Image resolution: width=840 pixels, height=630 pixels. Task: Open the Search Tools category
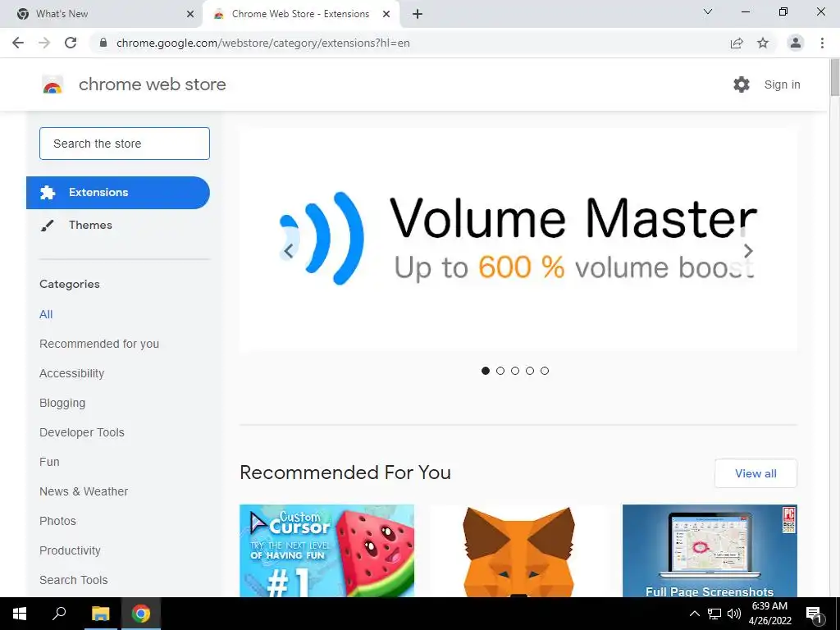[x=73, y=580]
